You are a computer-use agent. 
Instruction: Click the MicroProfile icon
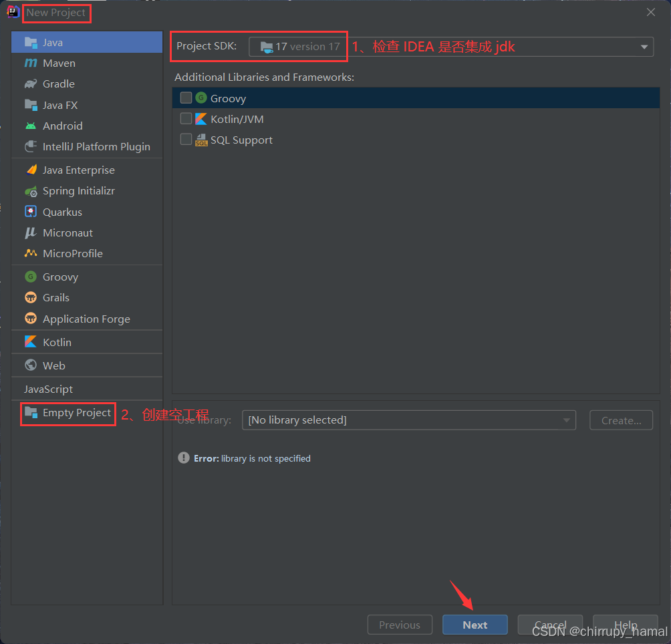(31, 253)
